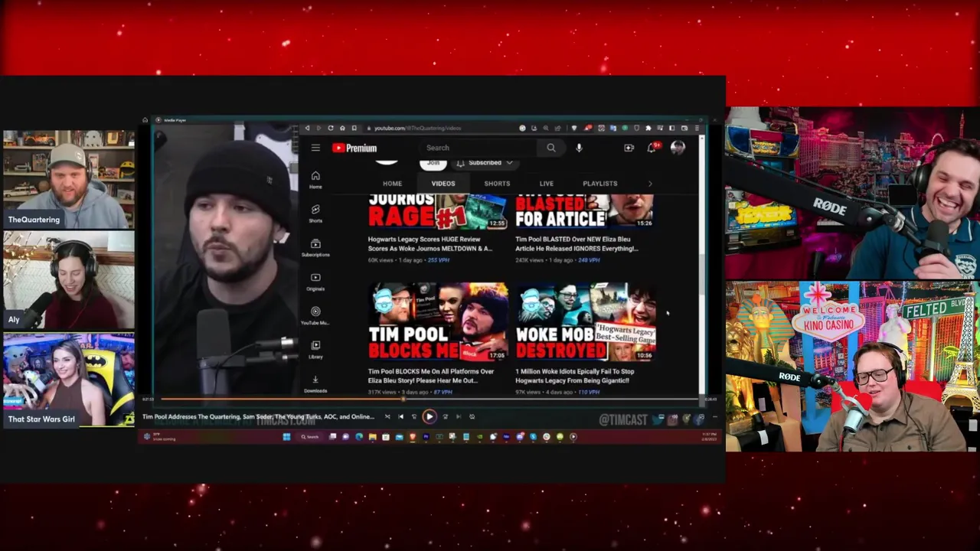Reload the YouTube page in browser
Viewport: 980px width, 551px height.
click(x=330, y=128)
